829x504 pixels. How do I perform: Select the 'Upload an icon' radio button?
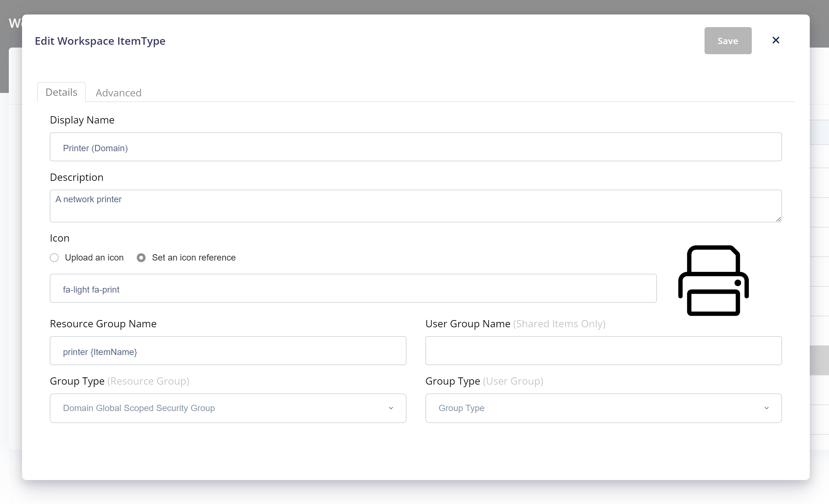(x=54, y=257)
